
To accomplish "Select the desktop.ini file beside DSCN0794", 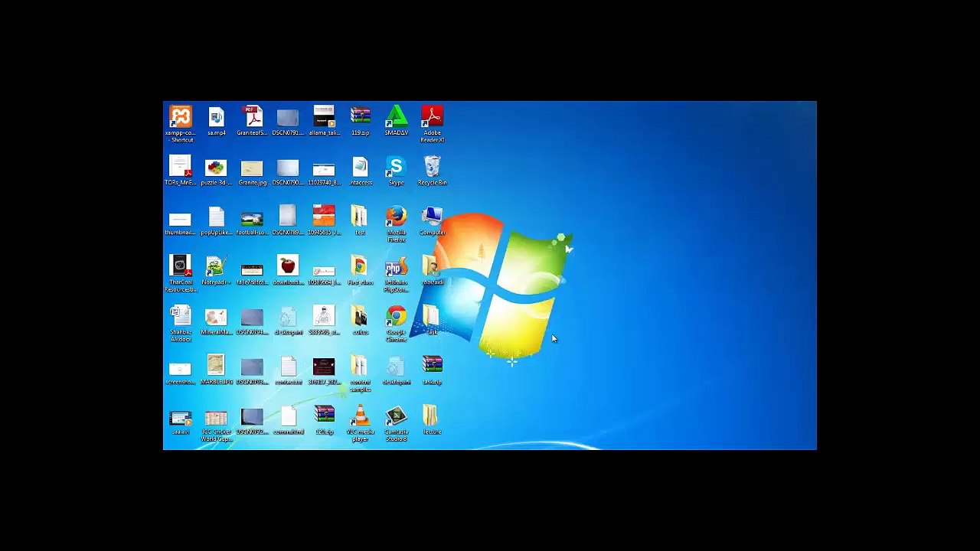I will [x=288, y=317].
